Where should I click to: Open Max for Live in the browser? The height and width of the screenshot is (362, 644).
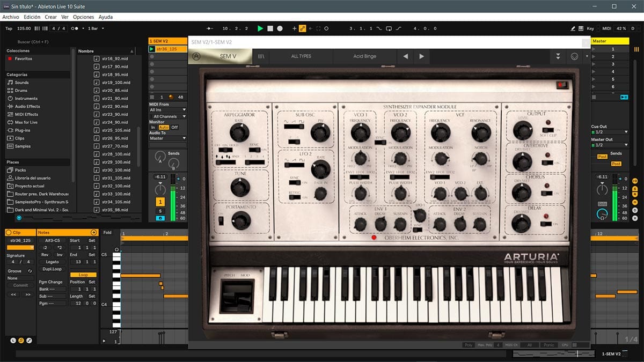tap(26, 122)
